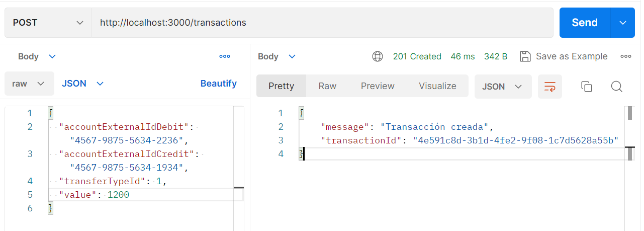Beautify the request body
The image size is (644, 231).
tap(219, 84)
